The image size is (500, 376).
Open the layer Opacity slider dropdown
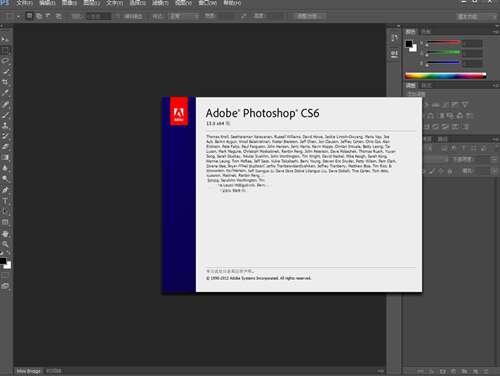pos(495,159)
